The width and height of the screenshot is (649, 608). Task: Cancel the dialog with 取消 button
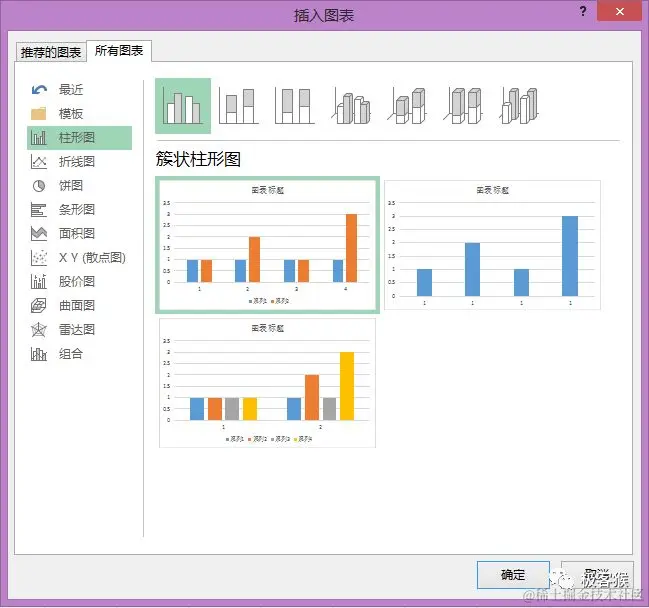point(597,575)
